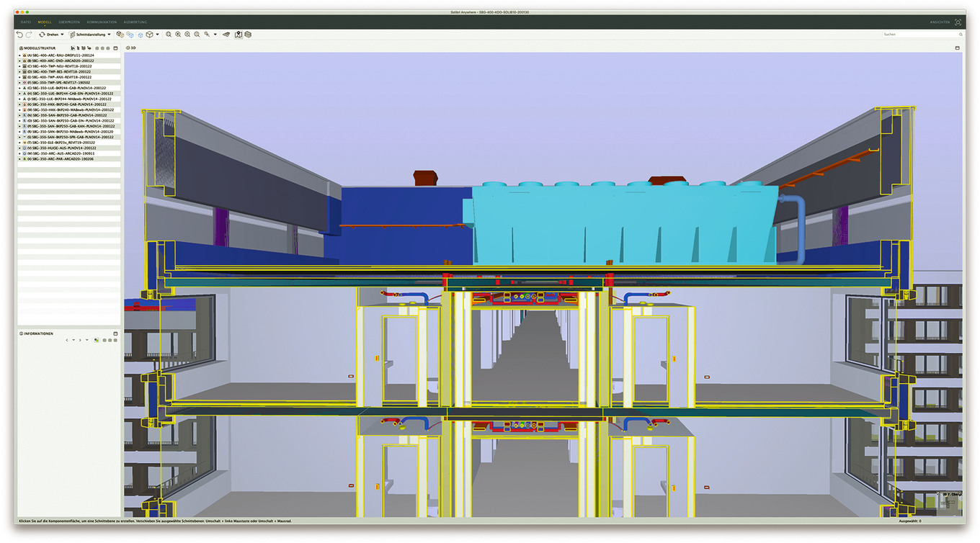Click first hierarchy icon in Modellstruktur header

[x=73, y=48]
